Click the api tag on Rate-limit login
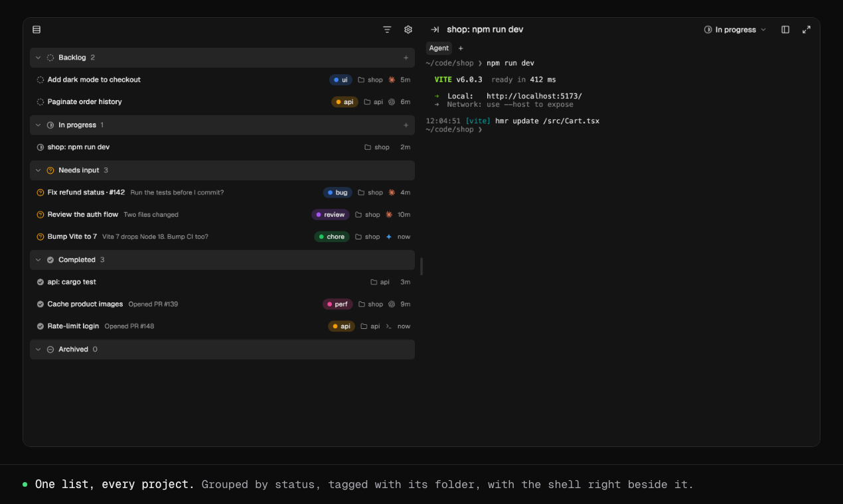 tap(342, 326)
